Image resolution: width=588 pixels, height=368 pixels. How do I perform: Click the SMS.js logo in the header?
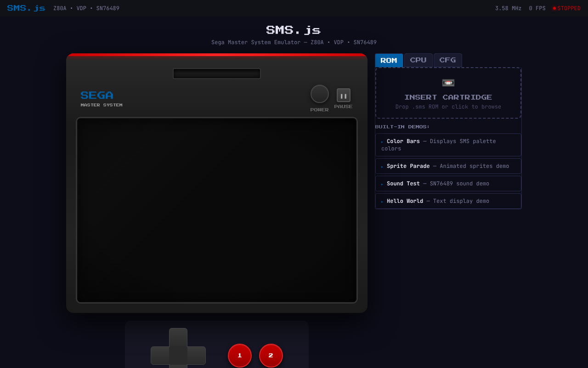tap(26, 8)
